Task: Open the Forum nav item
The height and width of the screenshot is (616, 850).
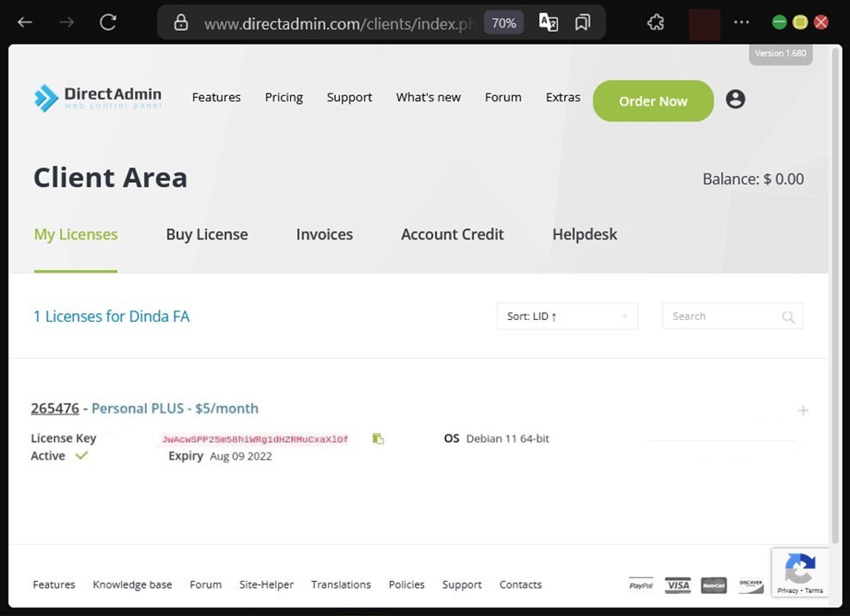Action: coord(503,98)
